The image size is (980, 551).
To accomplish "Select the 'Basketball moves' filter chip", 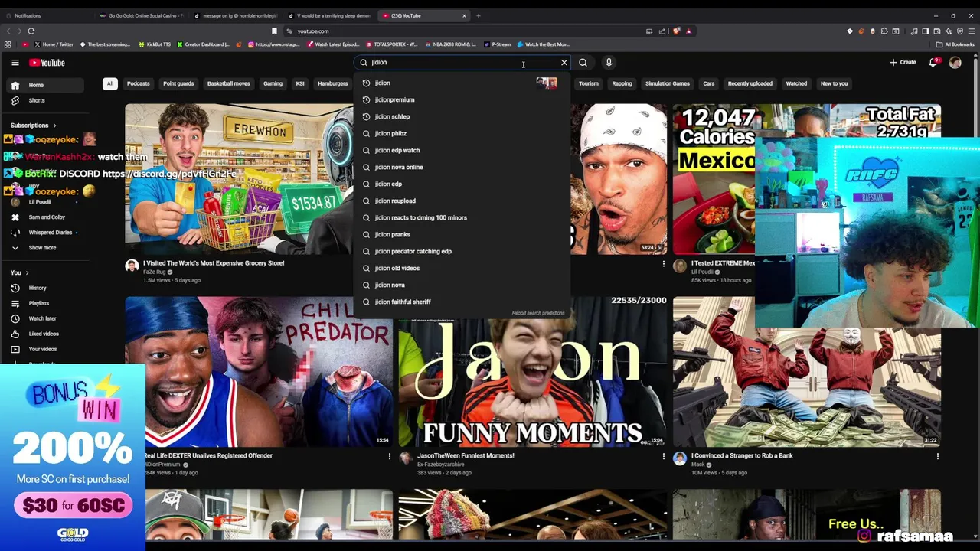I will (228, 83).
